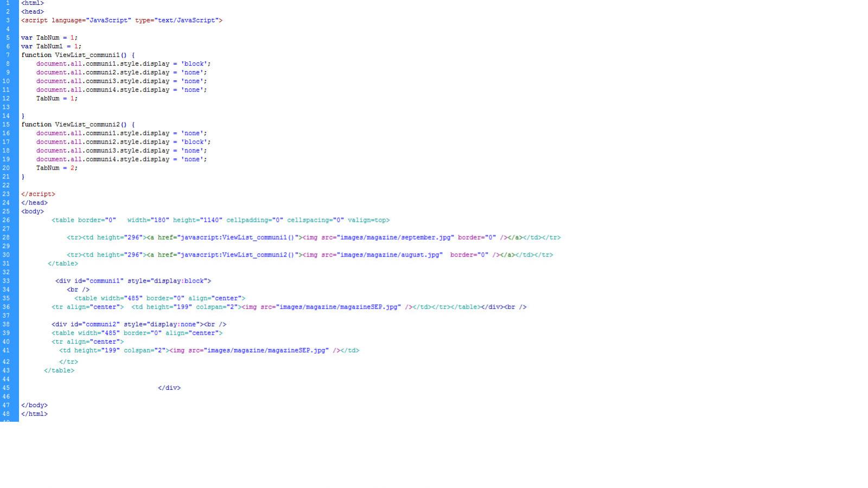Image resolution: width=868 pixels, height=488 pixels.
Task: Click the indented closing </div> tag on line 45
Action: 169,388
